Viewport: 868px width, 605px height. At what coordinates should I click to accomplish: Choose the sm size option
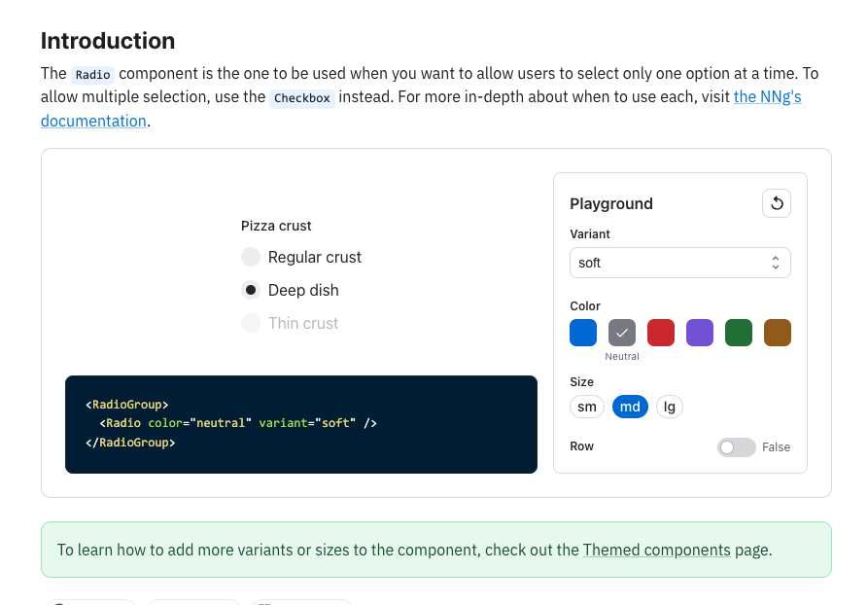587,407
